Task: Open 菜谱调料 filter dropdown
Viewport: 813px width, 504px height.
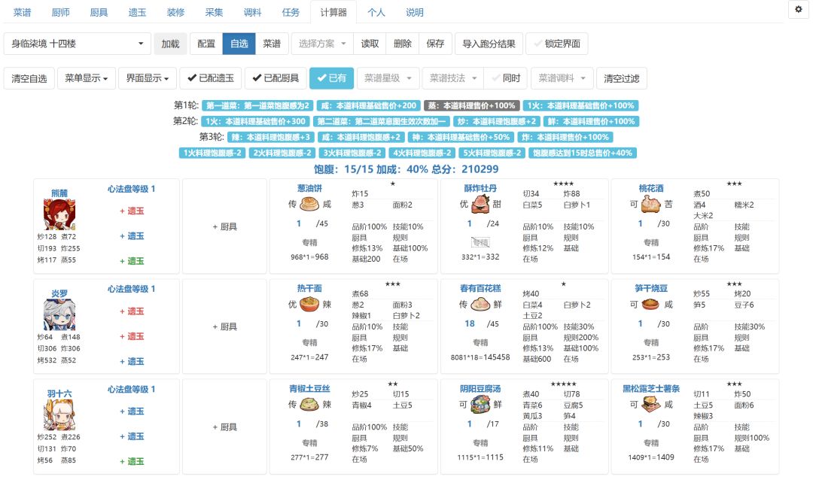Action: 562,78
